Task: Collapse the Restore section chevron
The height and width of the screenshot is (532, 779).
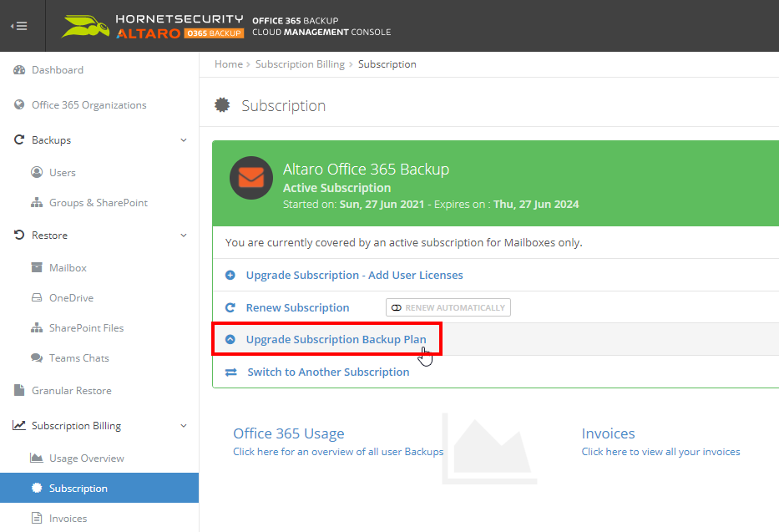Action: [x=184, y=236]
